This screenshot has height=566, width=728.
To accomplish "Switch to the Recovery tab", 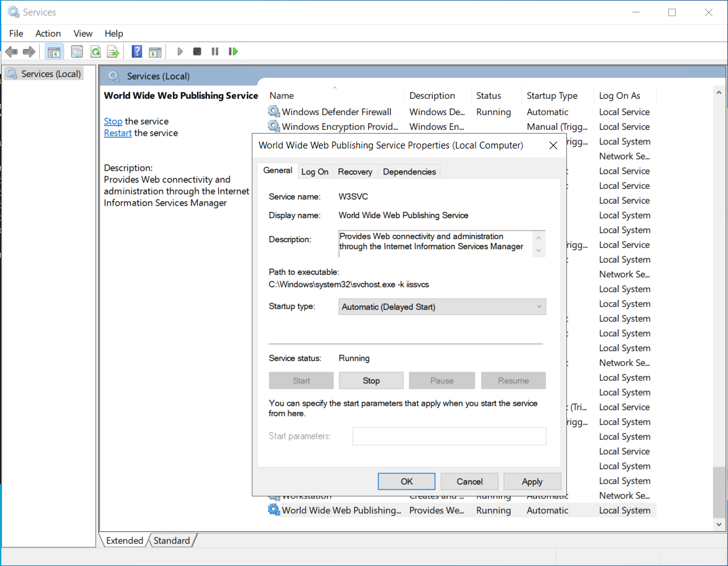I will pyautogui.click(x=355, y=171).
